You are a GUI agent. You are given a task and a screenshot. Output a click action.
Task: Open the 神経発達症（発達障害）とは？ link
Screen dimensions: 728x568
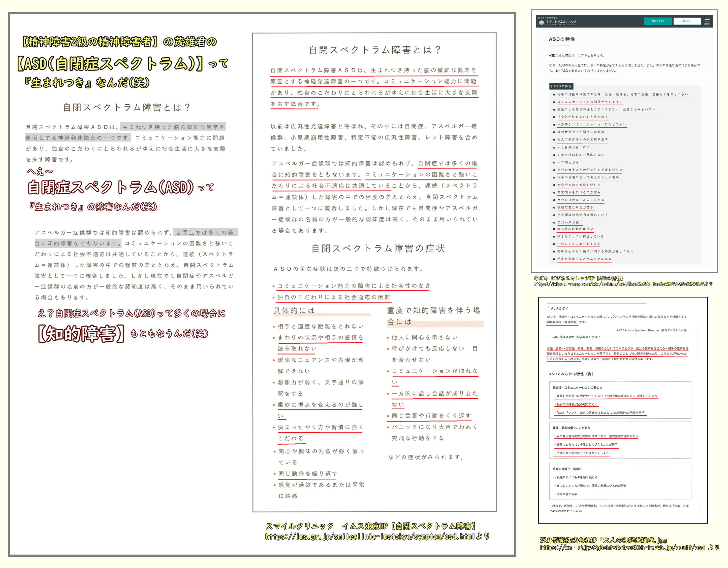coord(579,337)
